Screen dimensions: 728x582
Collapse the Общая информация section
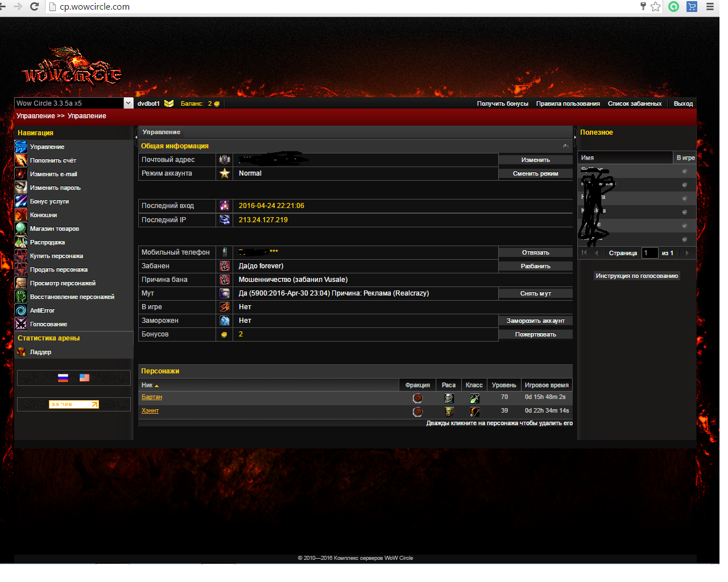click(565, 146)
